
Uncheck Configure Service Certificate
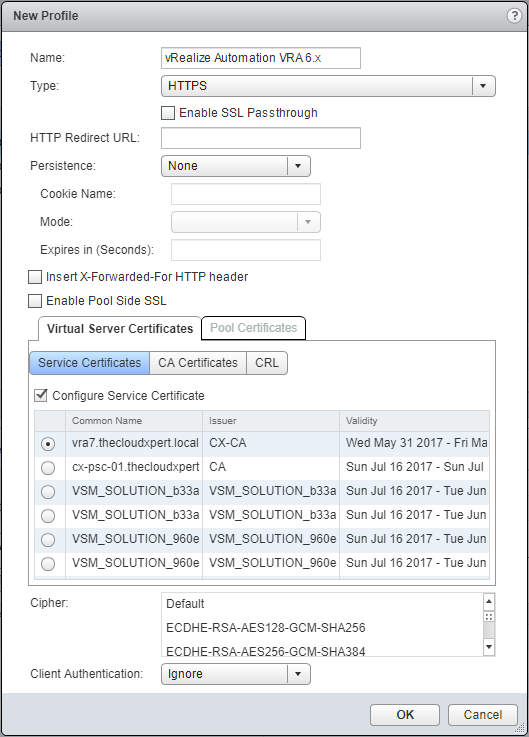pos(41,395)
